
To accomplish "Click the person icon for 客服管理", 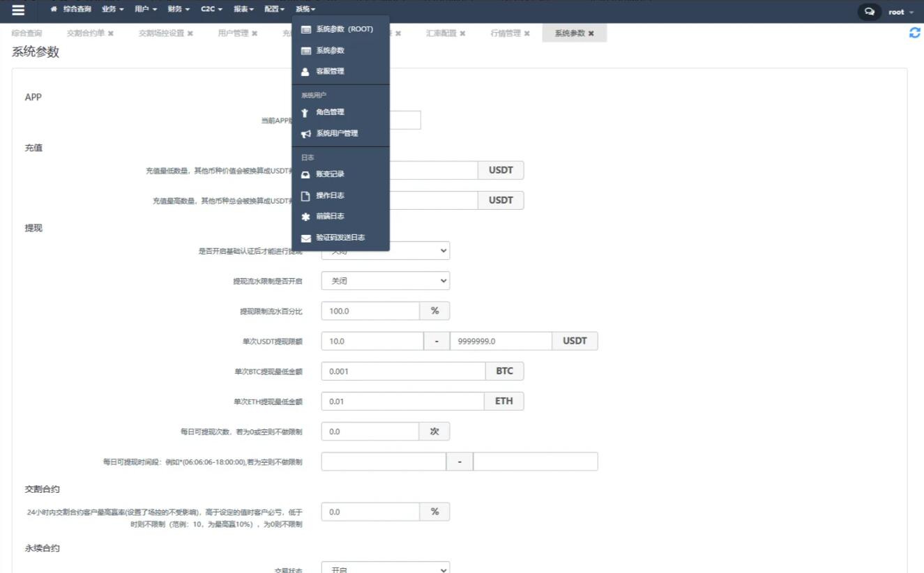I will click(305, 72).
